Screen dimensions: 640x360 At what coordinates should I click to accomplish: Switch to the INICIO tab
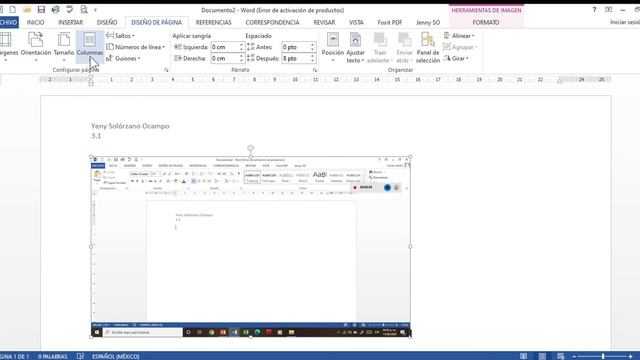pyautogui.click(x=36, y=22)
